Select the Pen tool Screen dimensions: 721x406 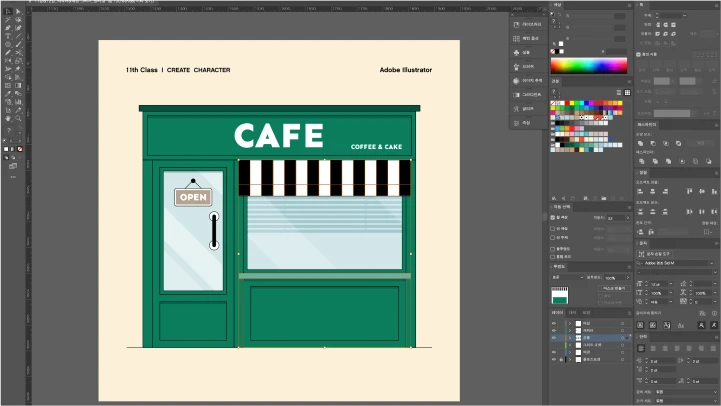click(x=8, y=28)
